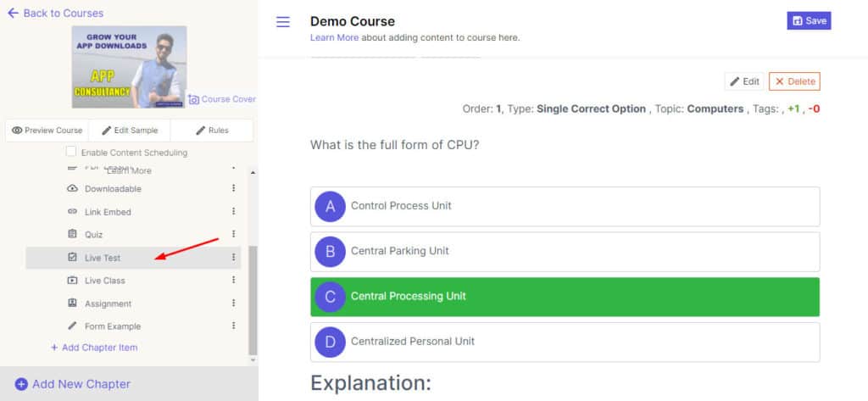
Task: Click the back arrow to Courses
Action: tap(13, 13)
